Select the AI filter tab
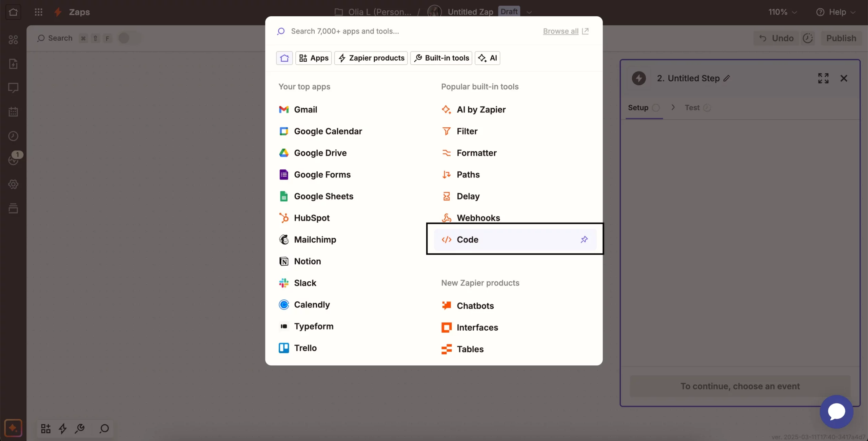Screen dimensions: 868x441 pos(488,58)
